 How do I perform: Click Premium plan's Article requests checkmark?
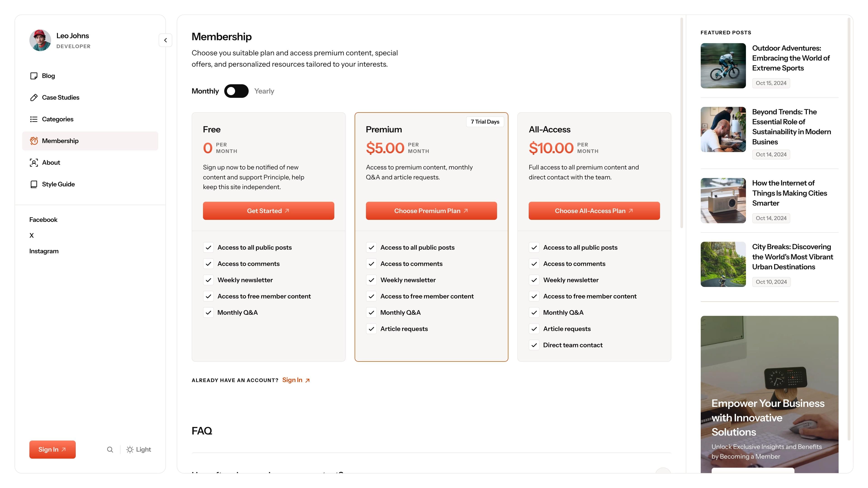(x=371, y=329)
